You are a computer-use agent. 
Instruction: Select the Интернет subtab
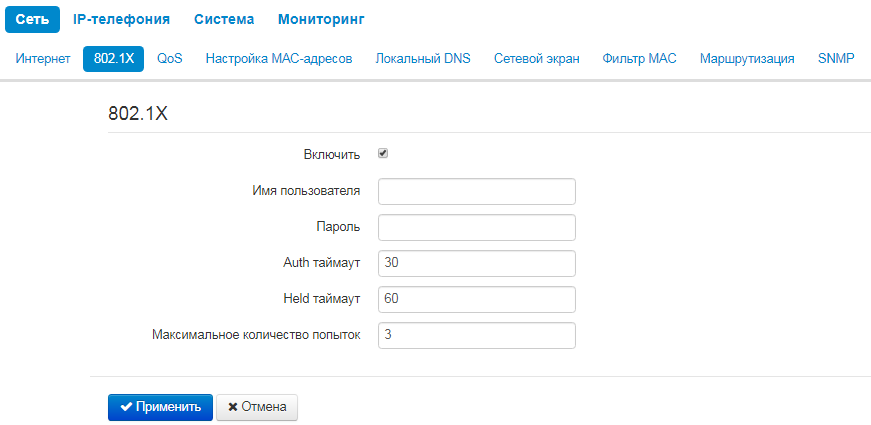pyautogui.click(x=43, y=59)
